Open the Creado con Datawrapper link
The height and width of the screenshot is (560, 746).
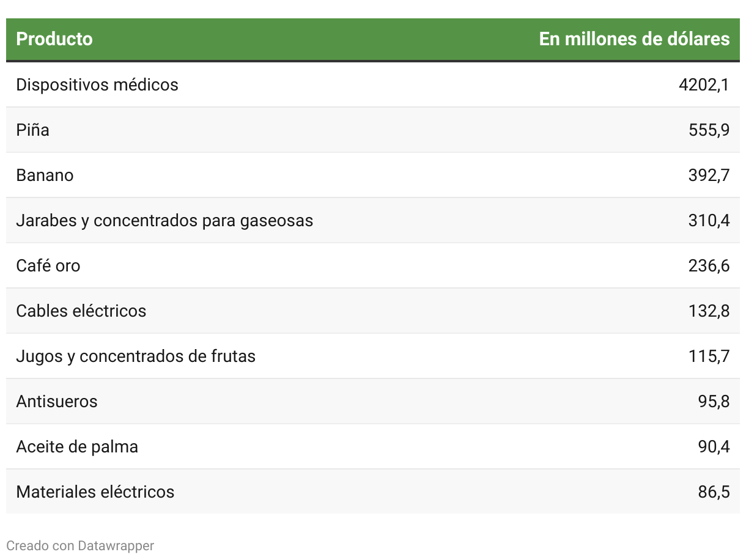click(80, 545)
